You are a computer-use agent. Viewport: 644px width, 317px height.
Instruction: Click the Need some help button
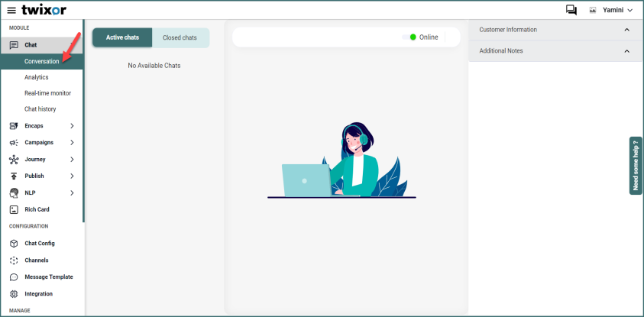click(x=636, y=166)
